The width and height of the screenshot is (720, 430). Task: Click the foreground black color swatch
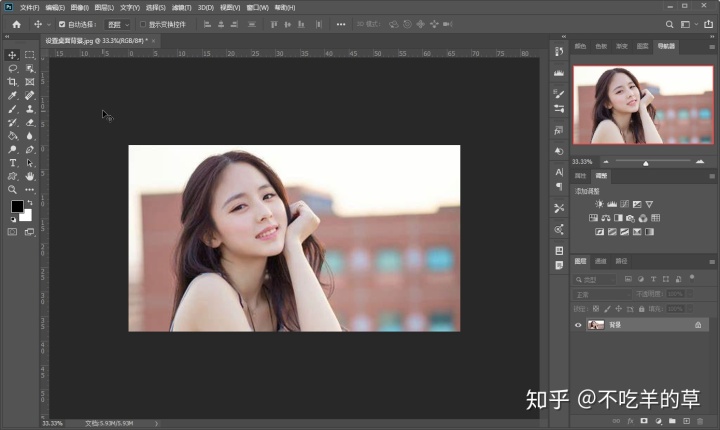pos(17,207)
